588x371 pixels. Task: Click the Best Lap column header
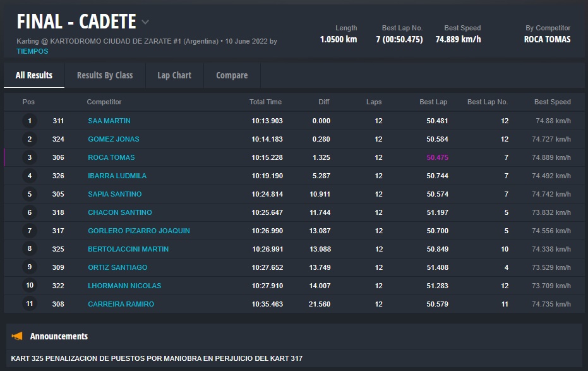(x=433, y=102)
